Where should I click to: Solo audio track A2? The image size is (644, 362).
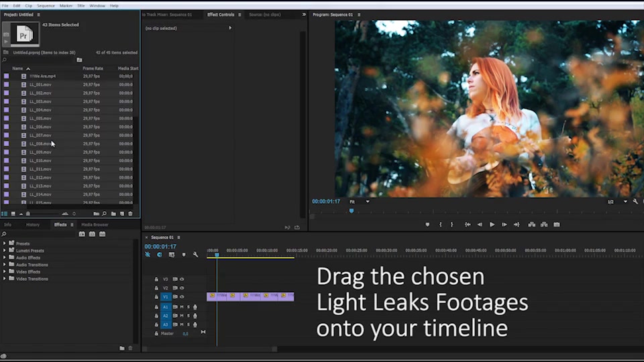189,316
